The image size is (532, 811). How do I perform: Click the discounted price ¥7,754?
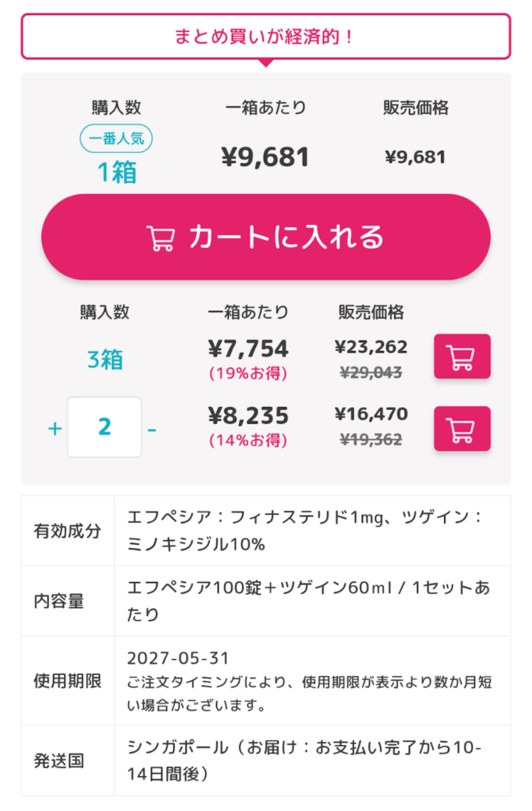pyautogui.click(x=248, y=347)
